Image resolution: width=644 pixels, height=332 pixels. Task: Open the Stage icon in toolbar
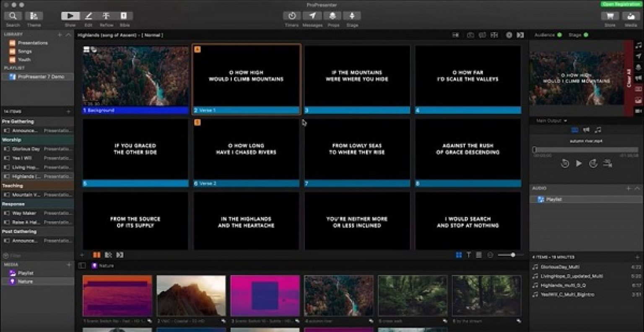coord(352,16)
